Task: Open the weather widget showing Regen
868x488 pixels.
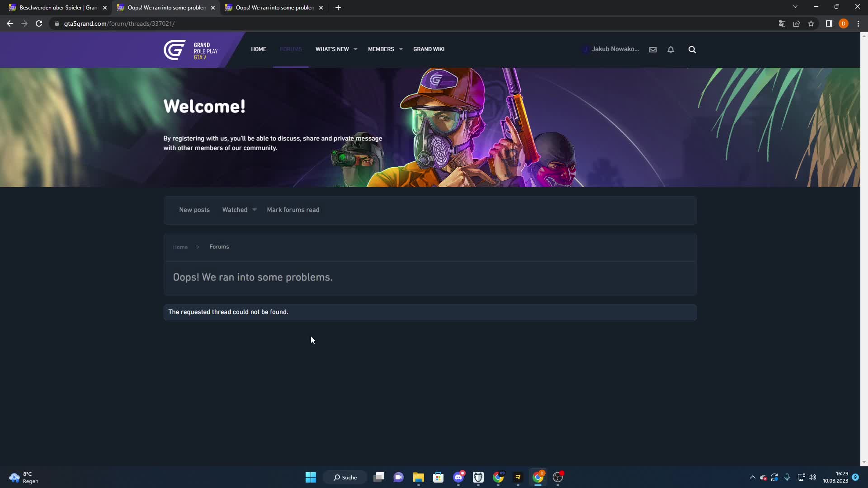Action: tap(24, 477)
